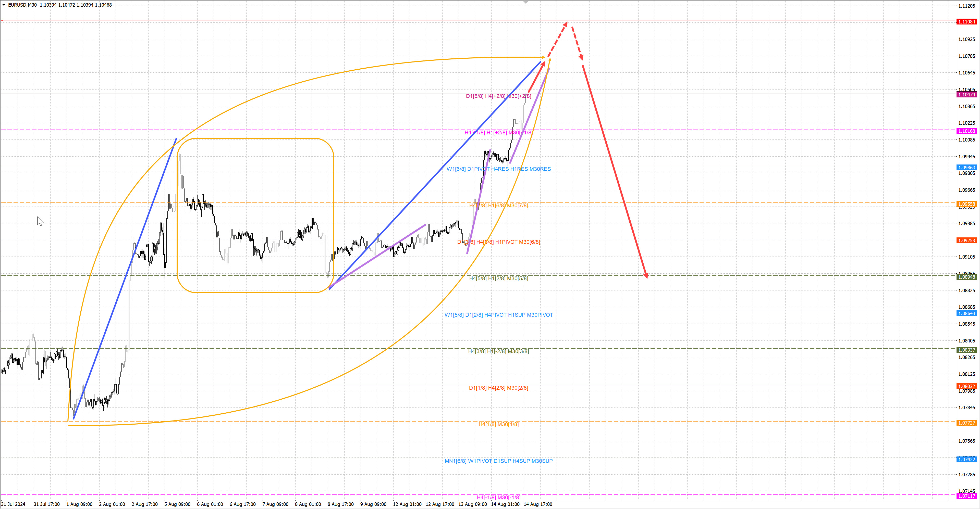Click the blue 1.07422 price tag

click(x=966, y=460)
